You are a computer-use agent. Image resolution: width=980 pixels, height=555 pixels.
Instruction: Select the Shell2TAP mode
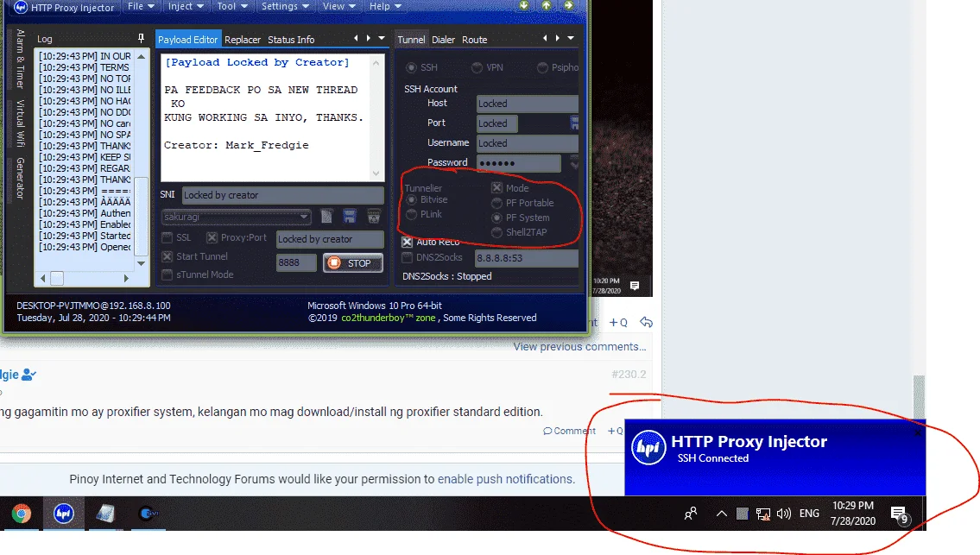click(x=496, y=232)
